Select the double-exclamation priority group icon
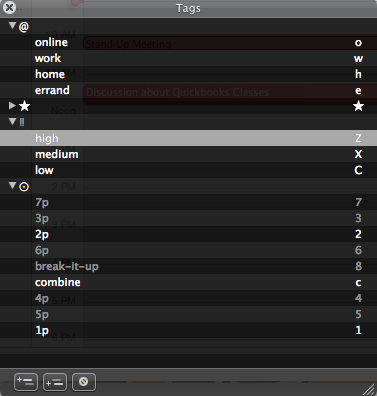Screen dimensions: 377x396 point(22,122)
